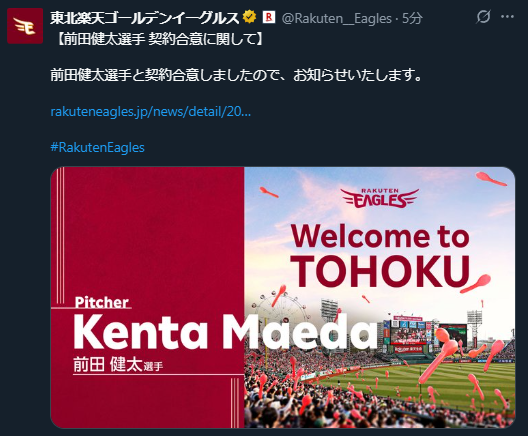Image resolution: width=528 pixels, height=436 pixels.
Task: Open the 東北楽天ゴールデンイーグルス display name
Action: click(145, 18)
